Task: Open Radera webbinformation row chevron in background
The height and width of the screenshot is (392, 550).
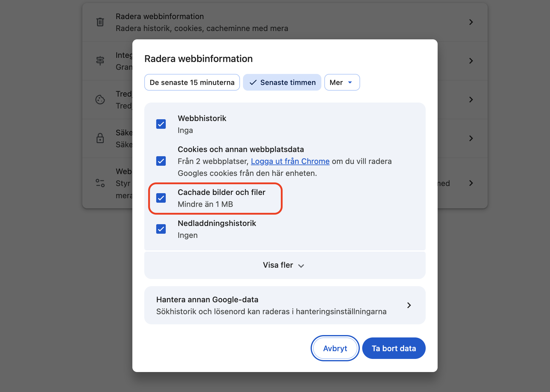Action: [x=471, y=22]
